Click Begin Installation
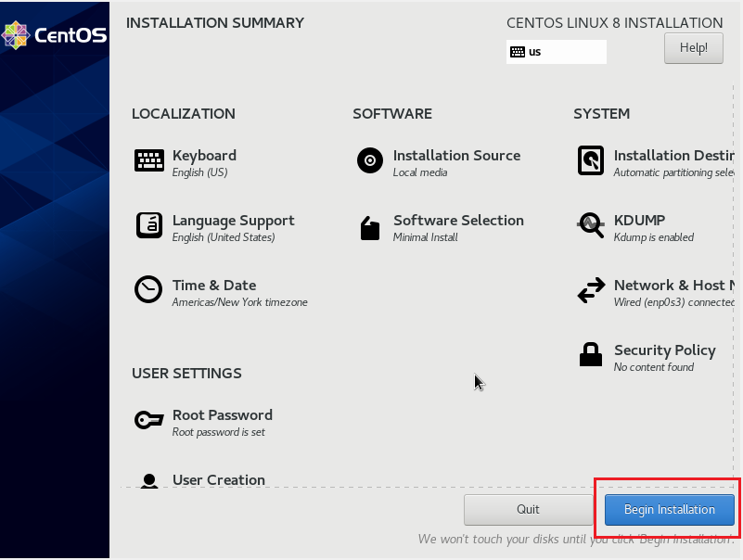743x560 pixels. 669,509
